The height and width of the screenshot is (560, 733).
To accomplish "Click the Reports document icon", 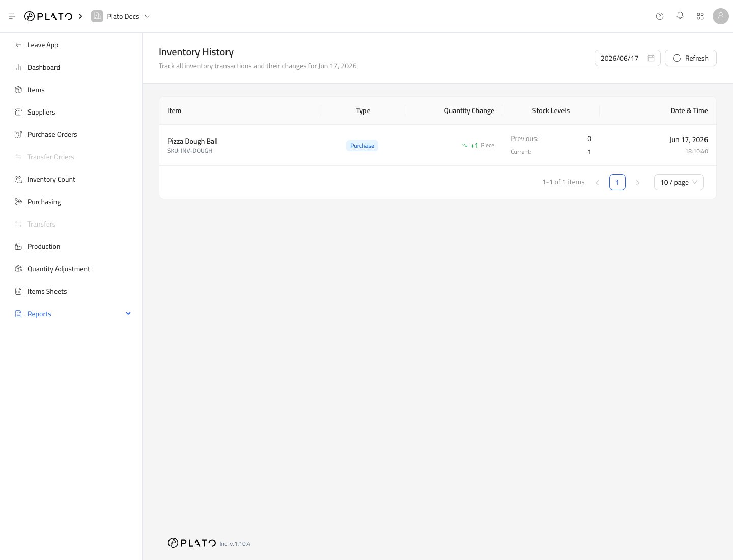I will tap(18, 314).
